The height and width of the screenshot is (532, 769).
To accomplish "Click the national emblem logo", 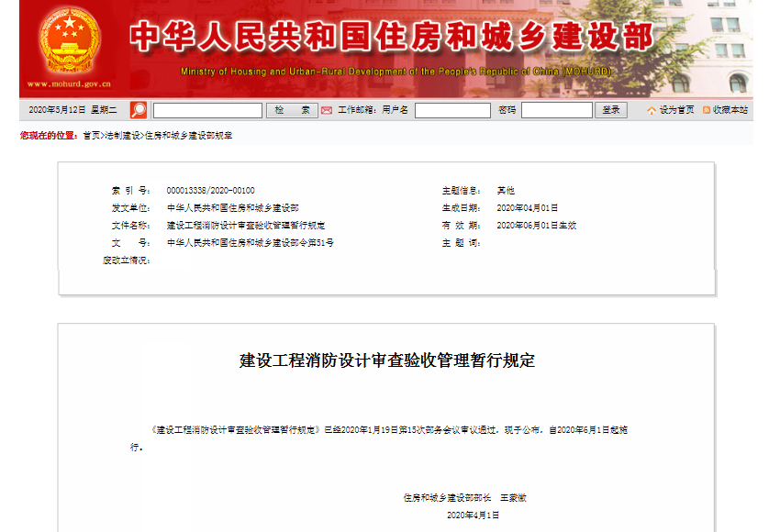I will [68, 41].
